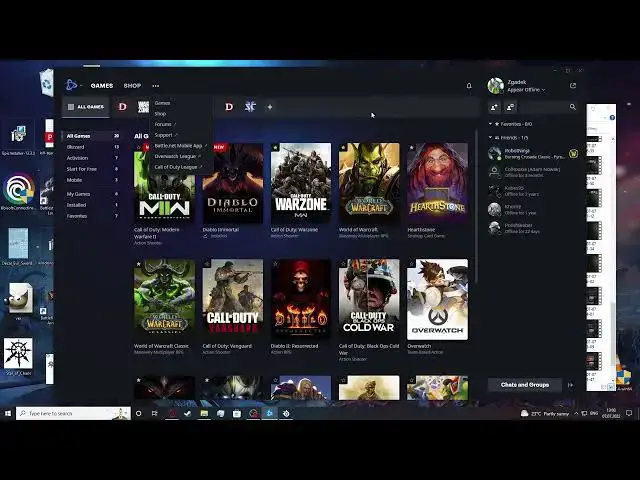Toggle favorite star on Modern Warfare II
This screenshot has width=640, height=480.
(x=139, y=147)
